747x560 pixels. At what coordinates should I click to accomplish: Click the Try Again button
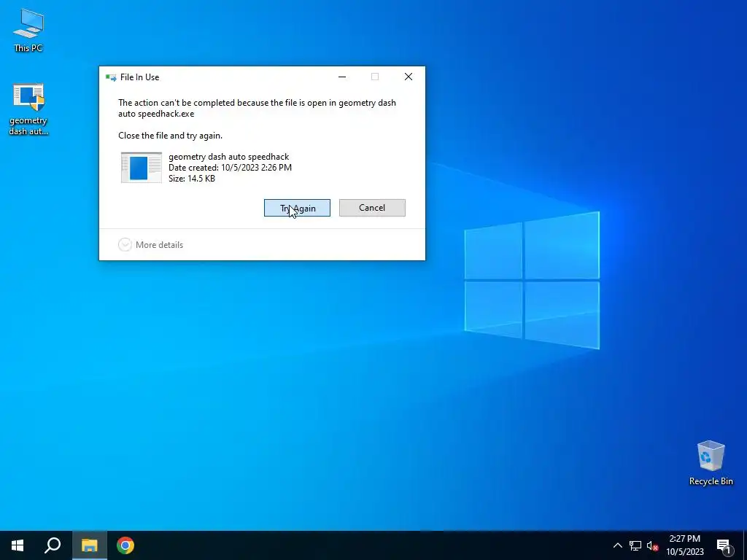tap(297, 208)
